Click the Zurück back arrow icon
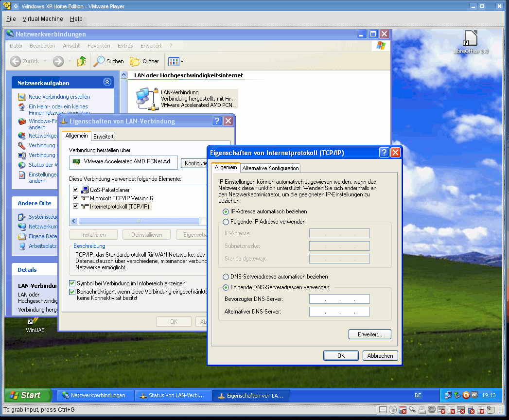Image resolution: width=509 pixels, height=420 pixels. [x=15, y=61]
